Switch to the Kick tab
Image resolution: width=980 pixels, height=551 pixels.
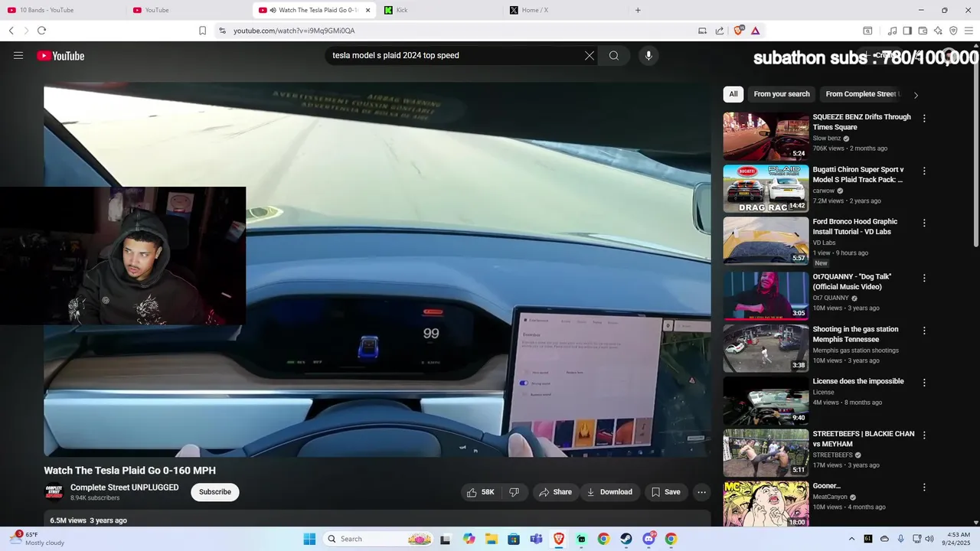(x=440, y=10)
